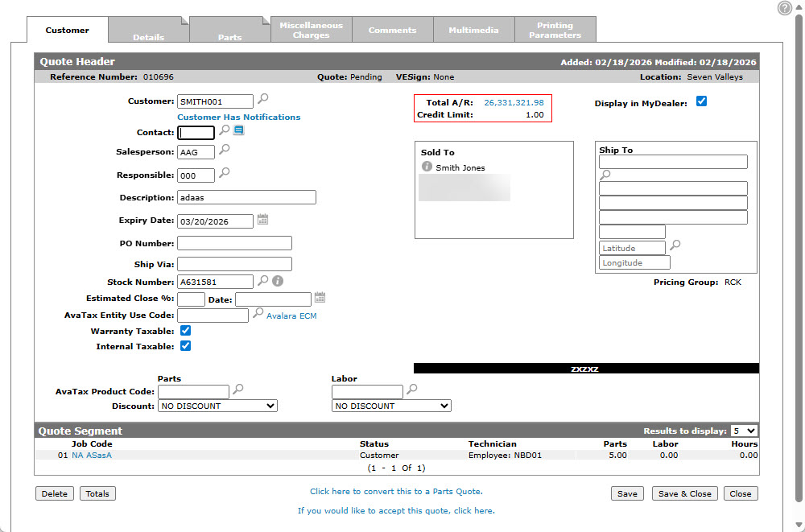This screenshot has width=805, height=532.
Task: Open the Estimated Close Date calendar
Action: [x=320, y=297]
